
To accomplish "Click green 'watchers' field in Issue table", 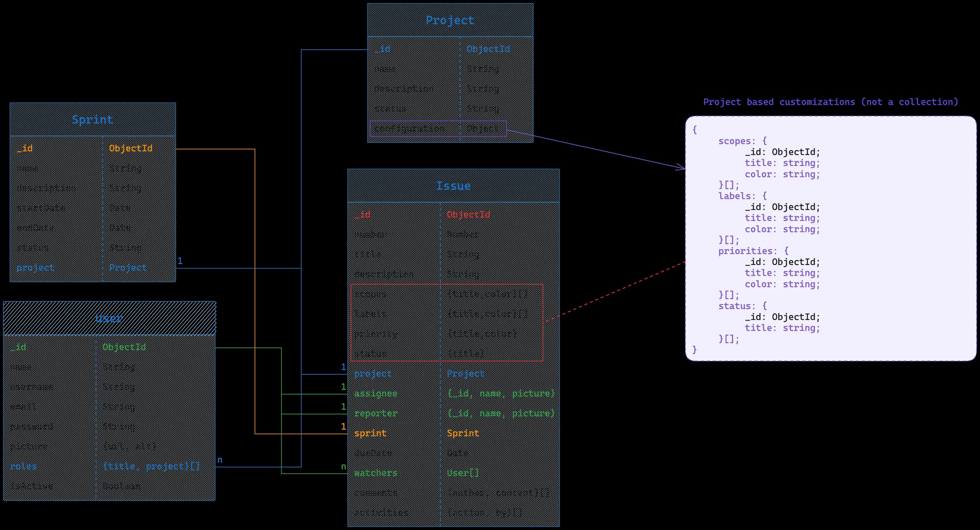I will click(x=376, y=473).
